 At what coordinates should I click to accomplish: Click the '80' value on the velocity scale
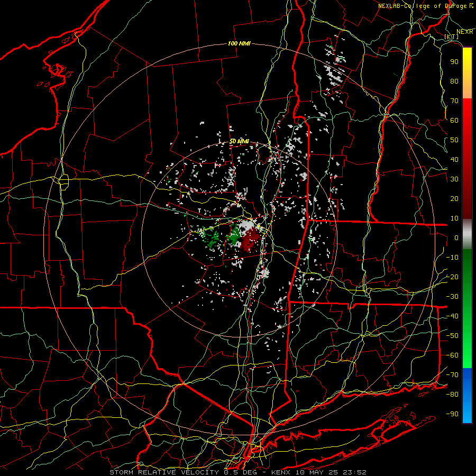454,81
